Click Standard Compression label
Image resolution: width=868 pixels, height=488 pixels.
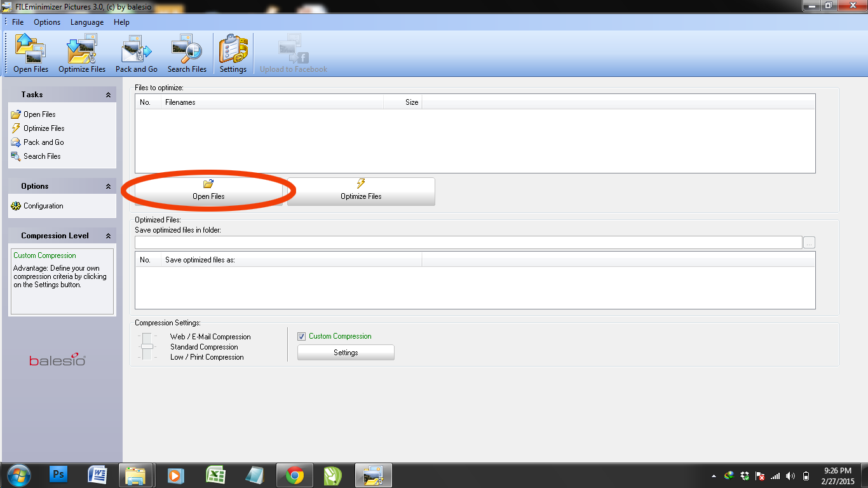coord(204,347)
